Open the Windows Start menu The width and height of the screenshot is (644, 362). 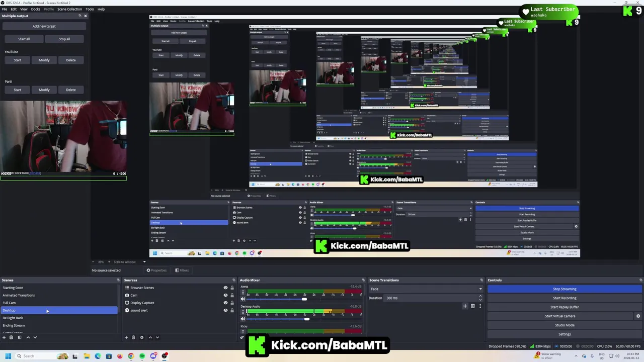pos(8,356)
